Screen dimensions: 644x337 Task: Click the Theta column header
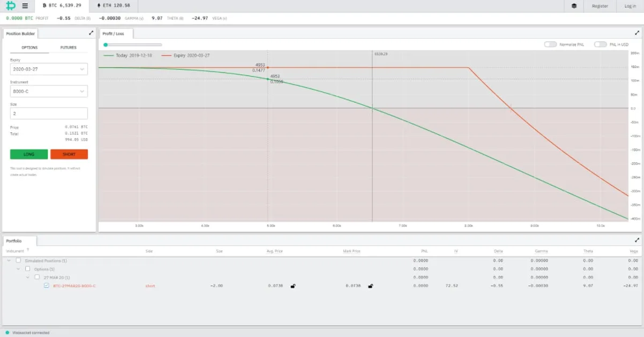pos(588,251)
